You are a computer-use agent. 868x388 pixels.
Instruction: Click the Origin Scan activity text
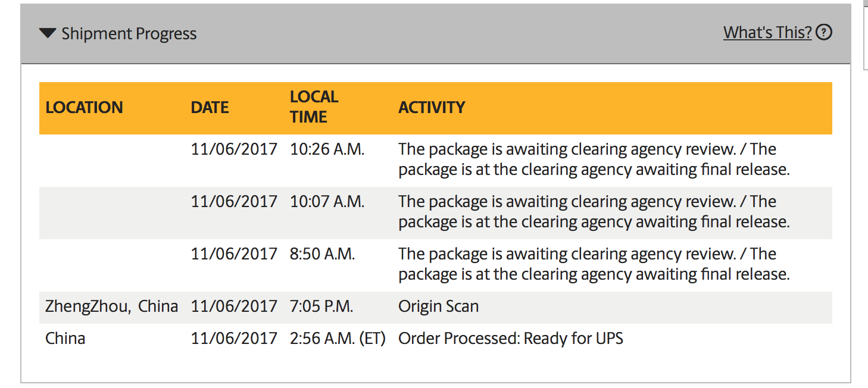[x=439, y=306]
